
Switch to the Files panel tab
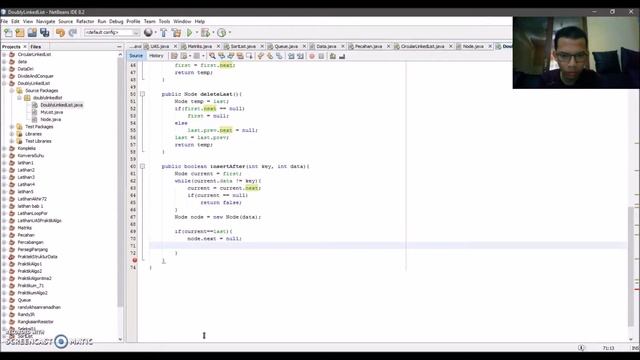(x=36, y=47)
